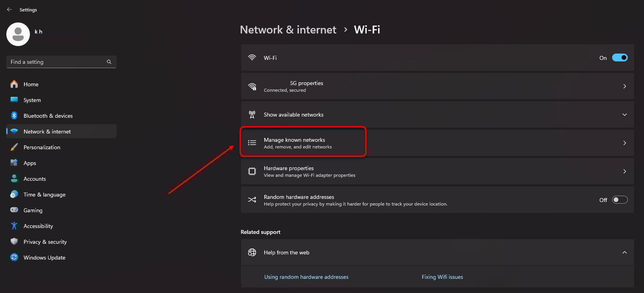Click the user profile avatar
This screenshot has height=293, width=644.
click(x=18, y=34)
